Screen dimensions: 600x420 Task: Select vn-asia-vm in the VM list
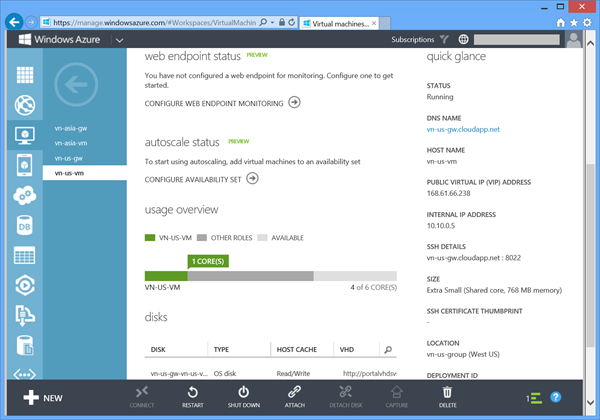[71, 143]
